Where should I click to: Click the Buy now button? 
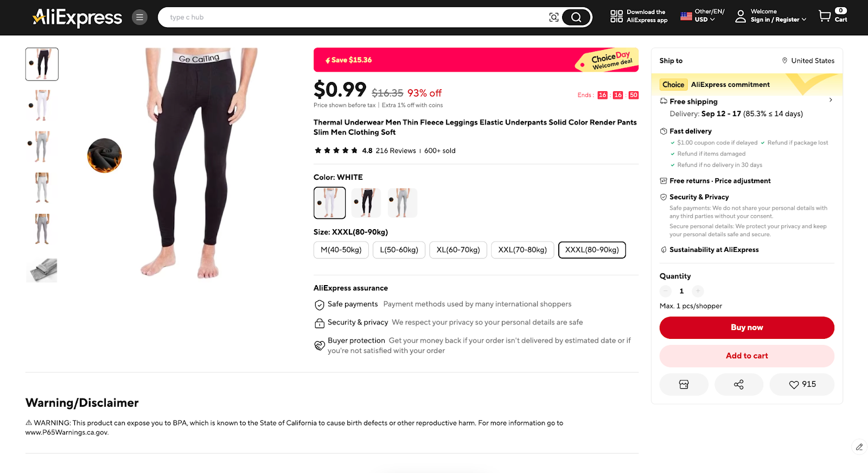(746, 327)
